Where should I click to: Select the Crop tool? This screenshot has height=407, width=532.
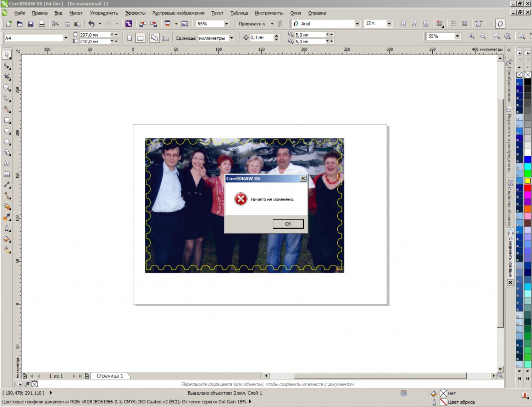7,77
